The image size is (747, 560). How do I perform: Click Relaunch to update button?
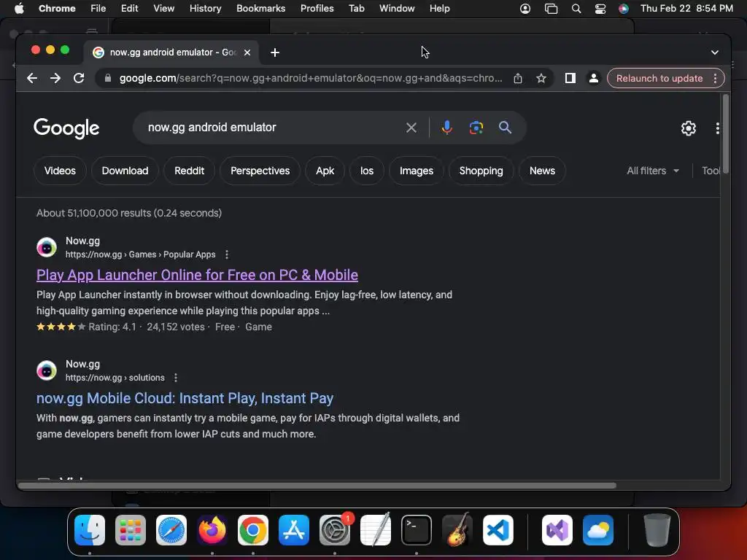(x=659, y=78)
